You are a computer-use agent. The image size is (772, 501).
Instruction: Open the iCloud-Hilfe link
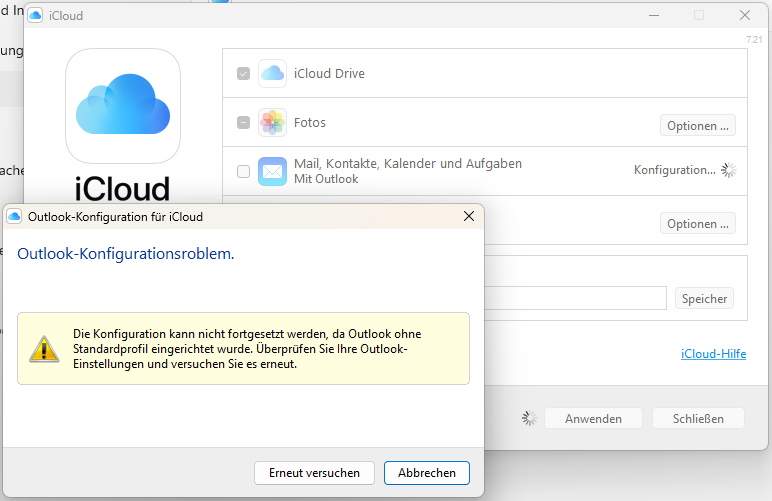pos(713,353)
